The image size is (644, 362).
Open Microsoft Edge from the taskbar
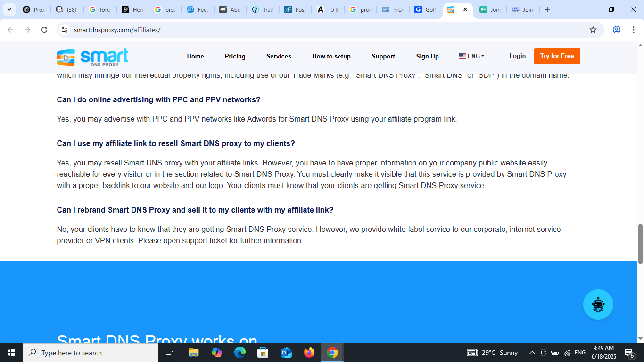coord(240,353)
